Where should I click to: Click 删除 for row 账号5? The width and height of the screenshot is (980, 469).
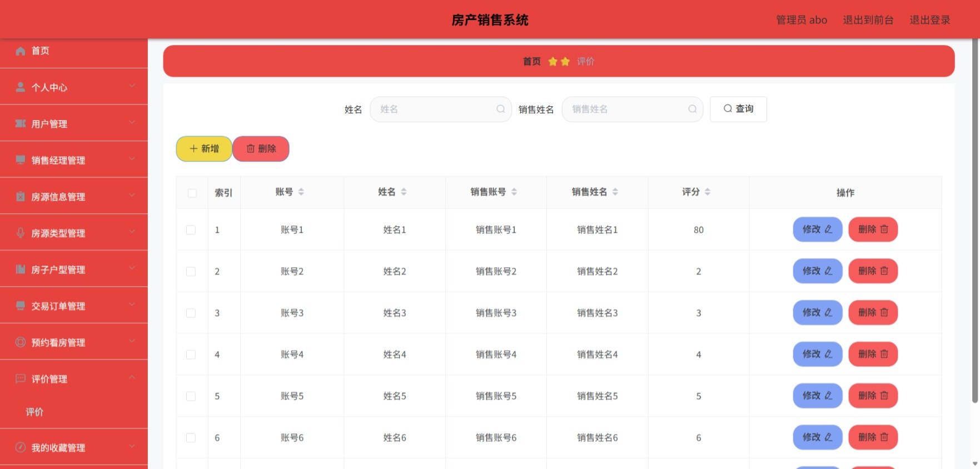(x=873, y=396)
